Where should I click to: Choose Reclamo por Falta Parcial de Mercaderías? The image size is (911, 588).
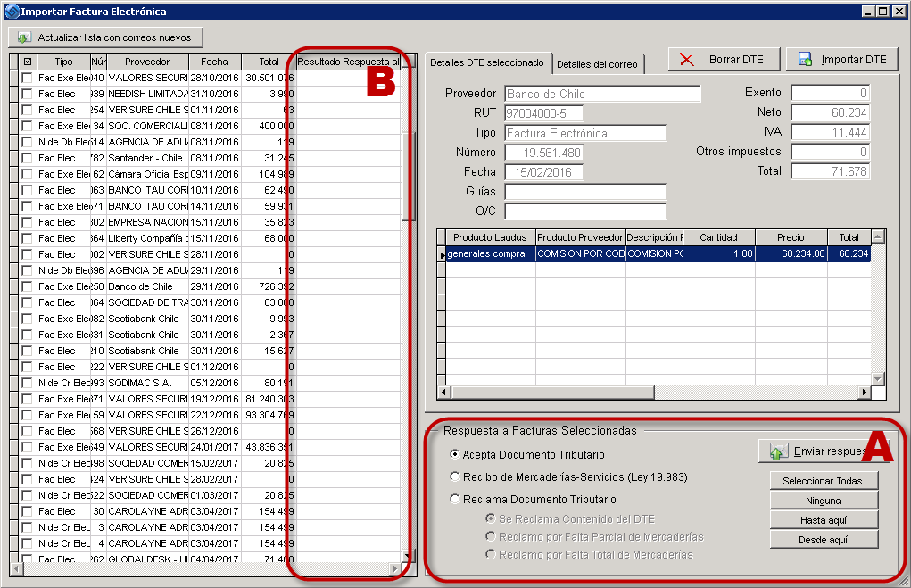click(491, 536)
